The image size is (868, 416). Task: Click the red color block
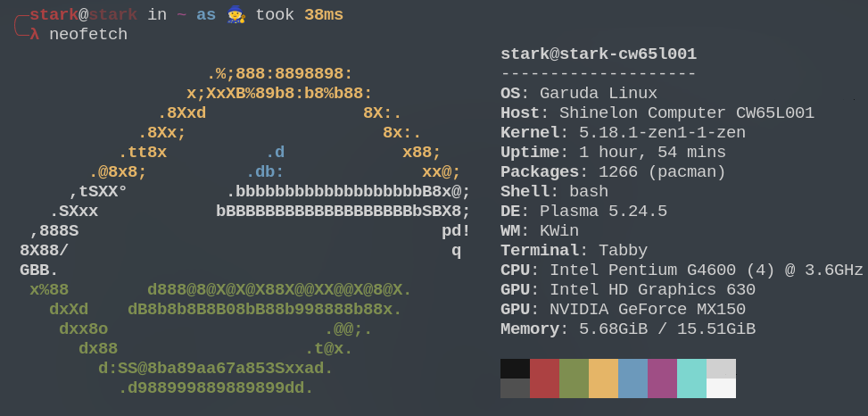544,379
